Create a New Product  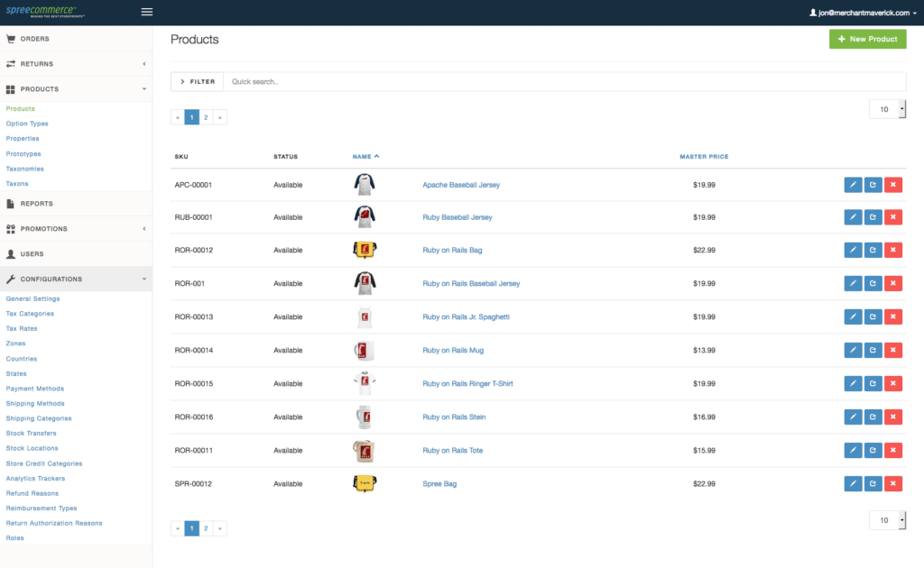pyautogui.click(x=867, y=39)
